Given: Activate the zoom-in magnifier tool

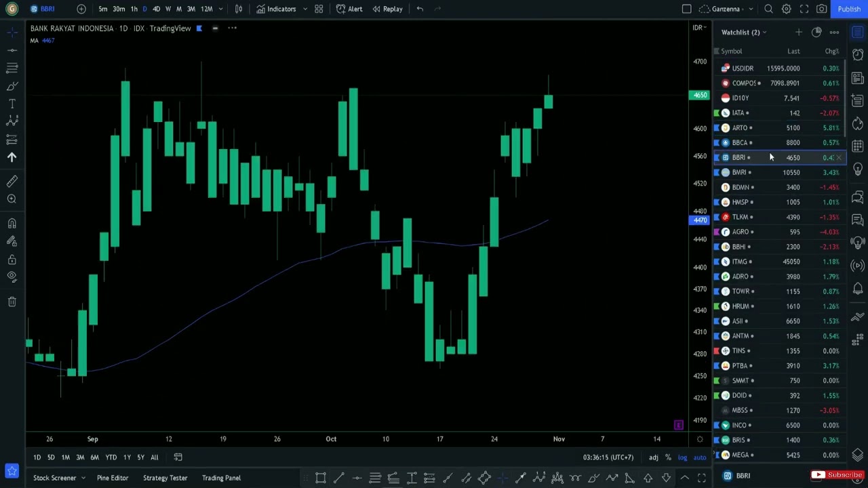Looking at the screenshot, I should pos(12,199).
